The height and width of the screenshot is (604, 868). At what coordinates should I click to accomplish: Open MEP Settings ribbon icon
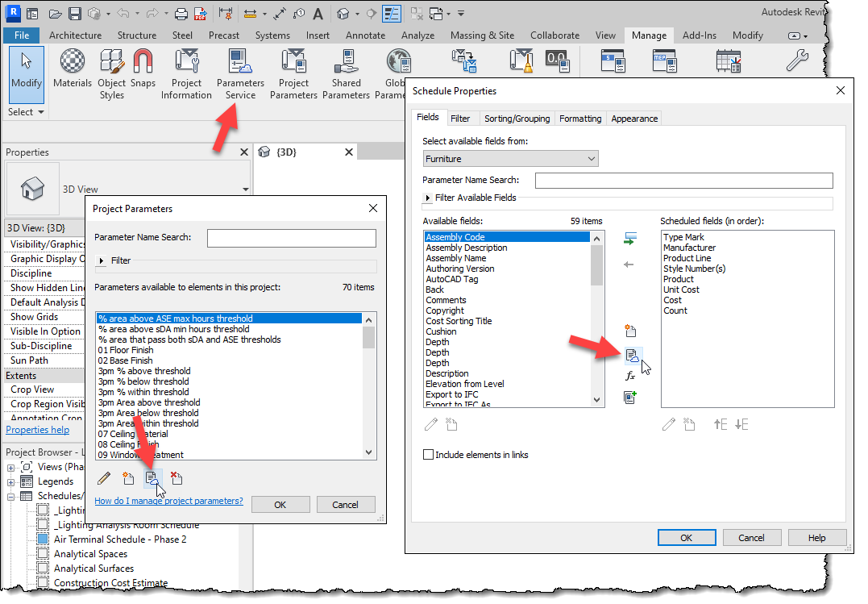pos(665,61)
